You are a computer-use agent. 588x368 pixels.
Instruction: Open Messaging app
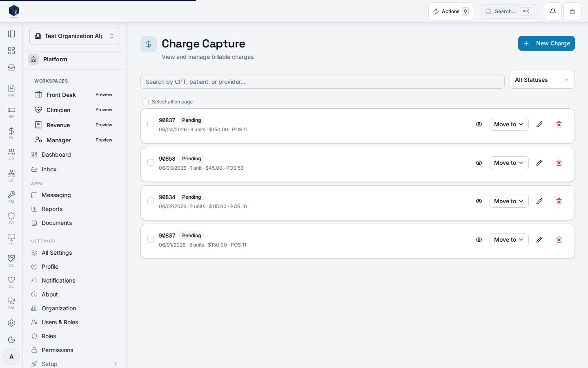(75, 195)
